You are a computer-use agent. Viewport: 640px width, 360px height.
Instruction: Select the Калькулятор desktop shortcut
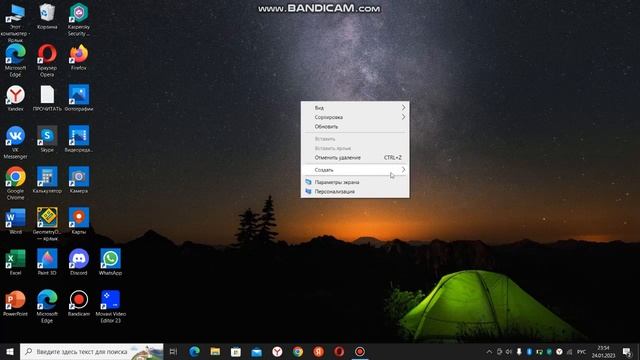[47, 180]
